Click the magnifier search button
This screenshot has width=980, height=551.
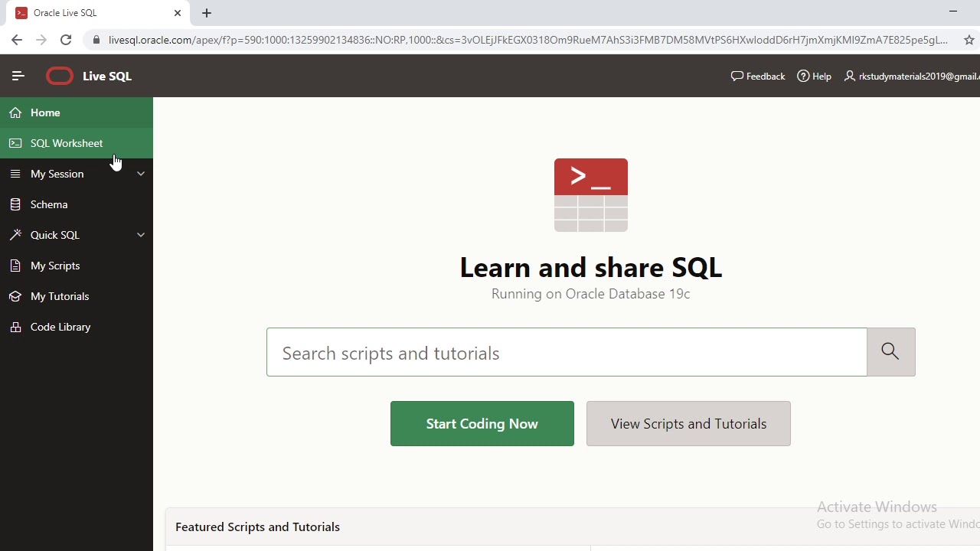(890, 352)
